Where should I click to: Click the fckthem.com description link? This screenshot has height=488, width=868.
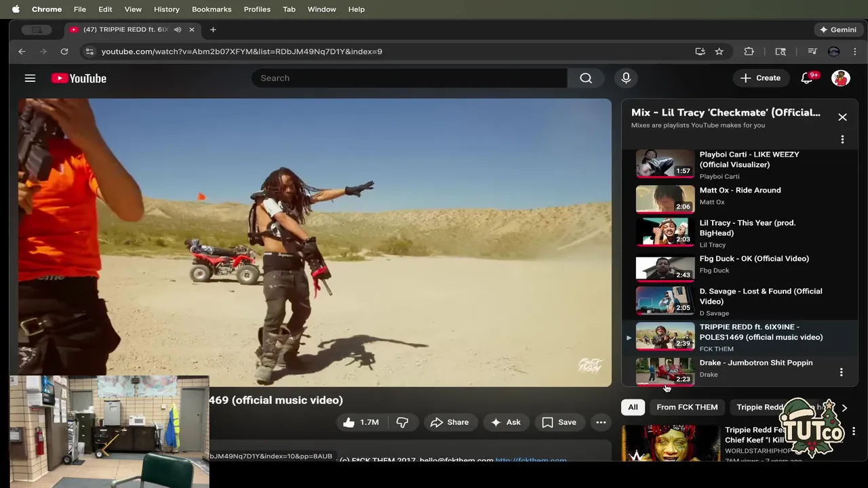(531, 460)
